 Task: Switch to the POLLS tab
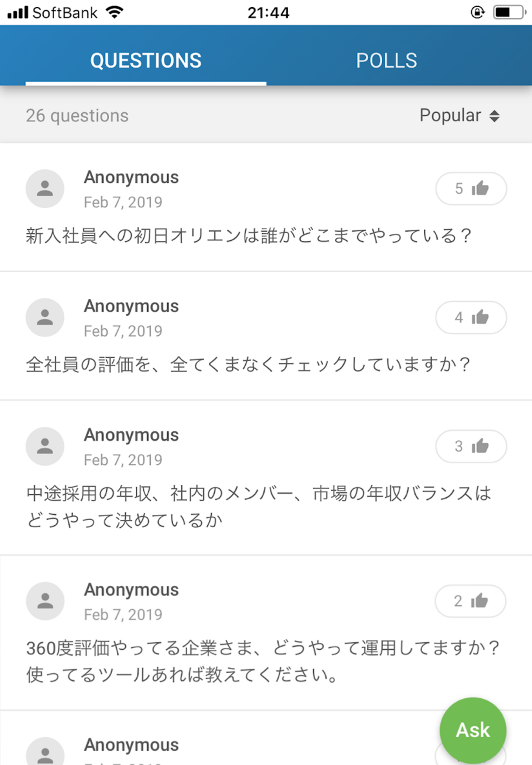(x=386, y=60)
